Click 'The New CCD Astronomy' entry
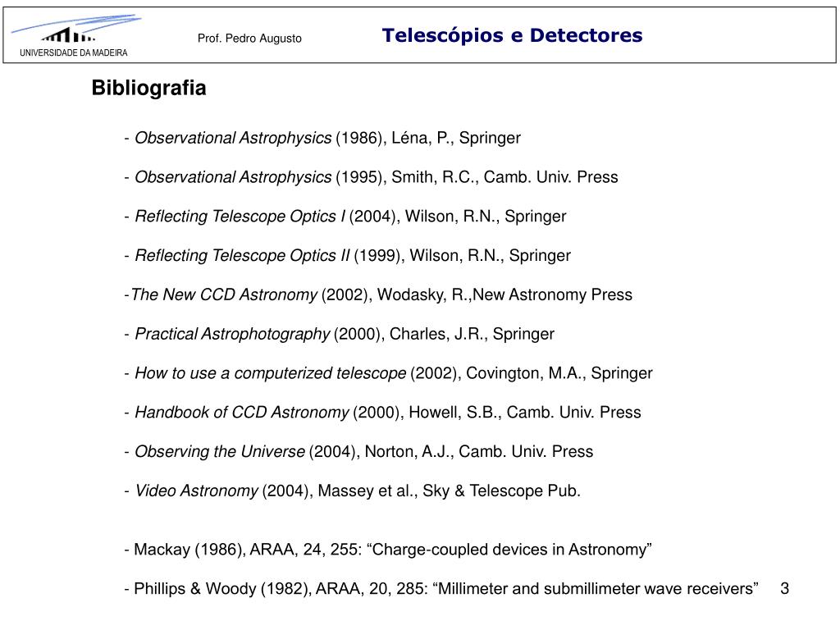Image resolution: width=840 pixels, height=630 pixels. pyautogui.click(x=378, y=294)
